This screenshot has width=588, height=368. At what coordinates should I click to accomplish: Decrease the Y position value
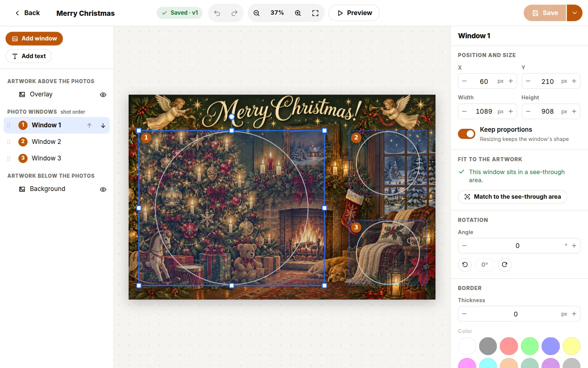[x=528, y=81]
